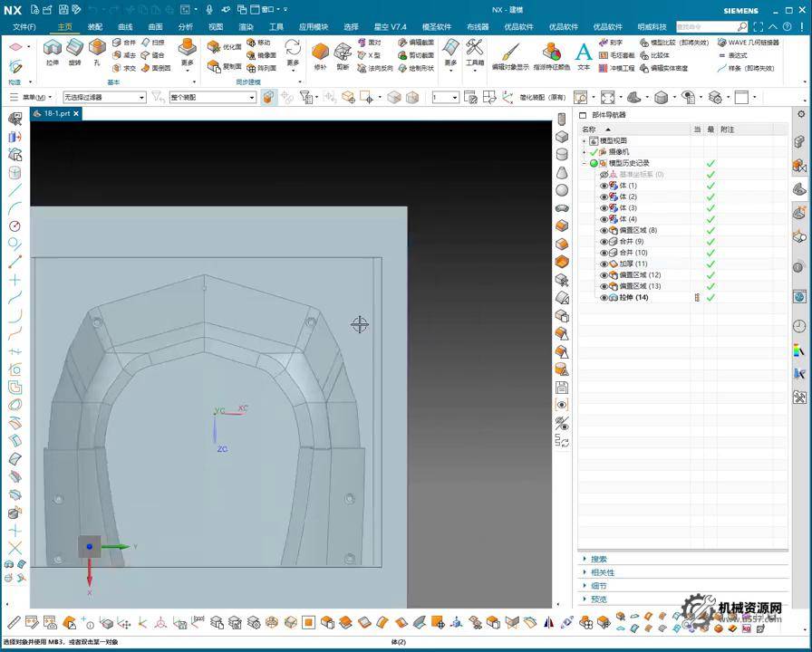Image resolution: width=812 pixels, height=652 pixels.
Task: Switch to the 曲线 ribbon tab
Action: (x=125, y=27)
